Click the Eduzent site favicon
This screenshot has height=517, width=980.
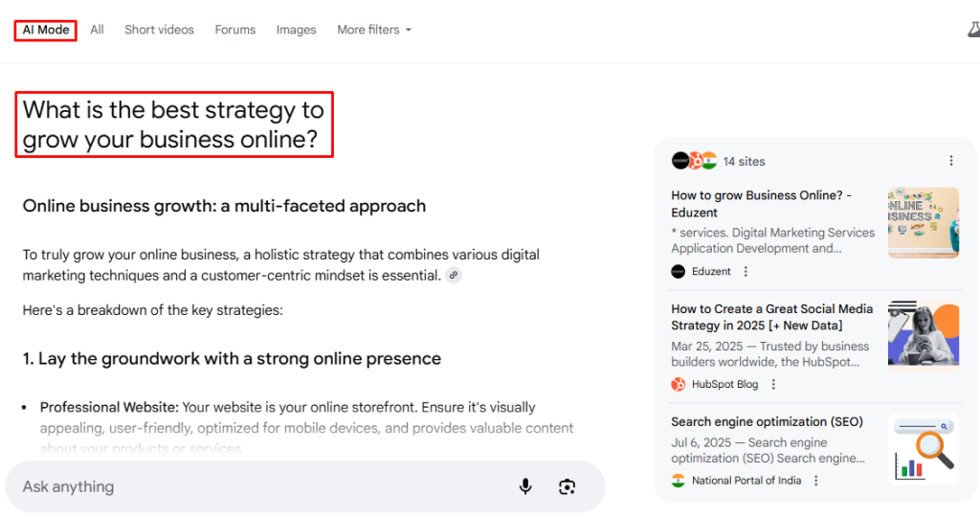[x=679, y=271]
